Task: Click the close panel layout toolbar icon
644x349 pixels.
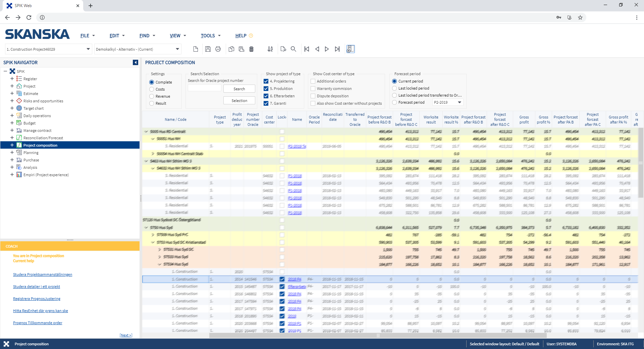Action: pyautogui.click(x=351, y=49)
